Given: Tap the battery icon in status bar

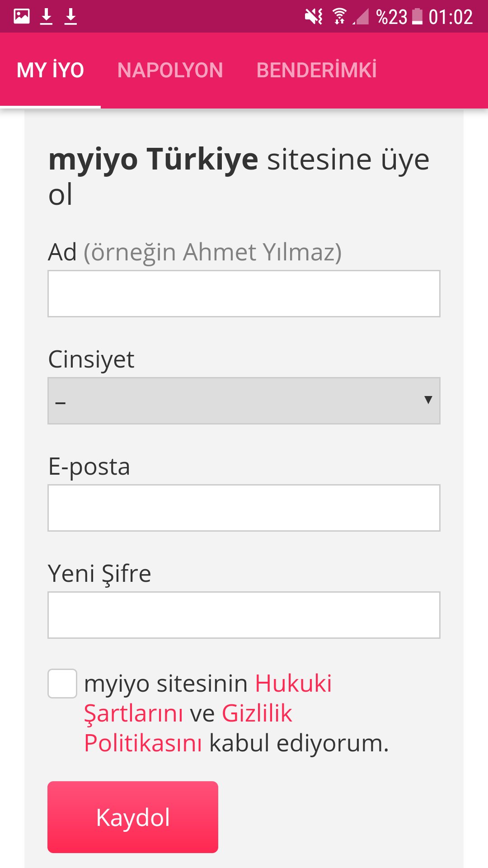Looking at the screenshot, I should coord(418,17).
